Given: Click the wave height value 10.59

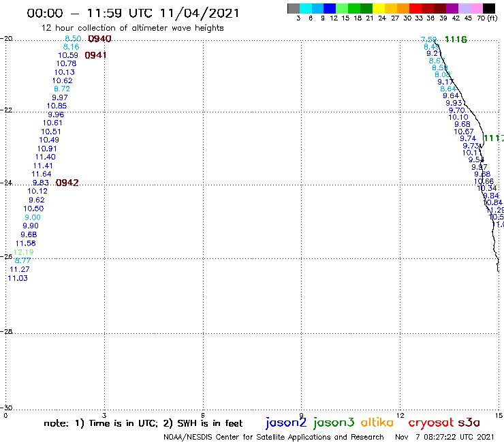Looking at the screenshot, I should point(68,55).
